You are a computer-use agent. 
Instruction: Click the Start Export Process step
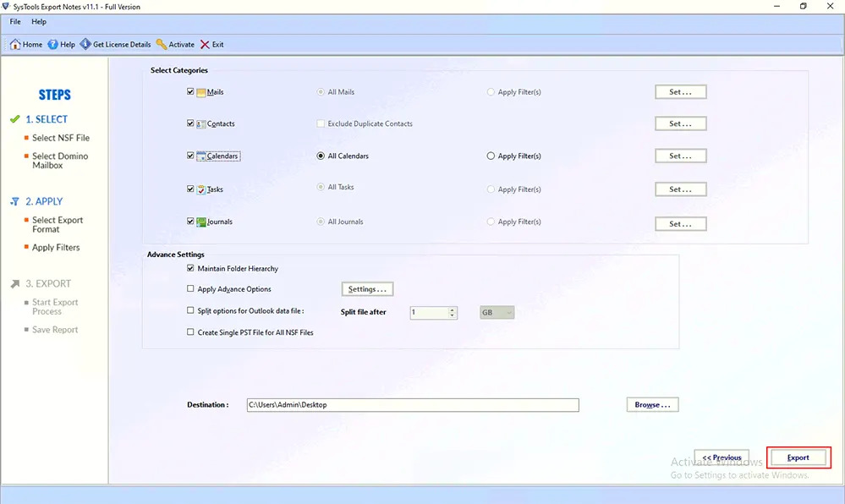point(55,307)
